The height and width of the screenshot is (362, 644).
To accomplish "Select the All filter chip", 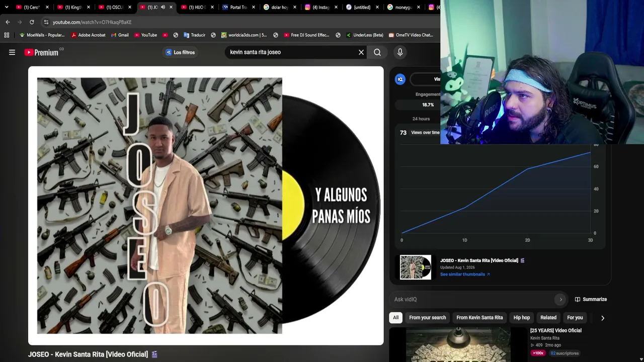I will pos(396,318).
